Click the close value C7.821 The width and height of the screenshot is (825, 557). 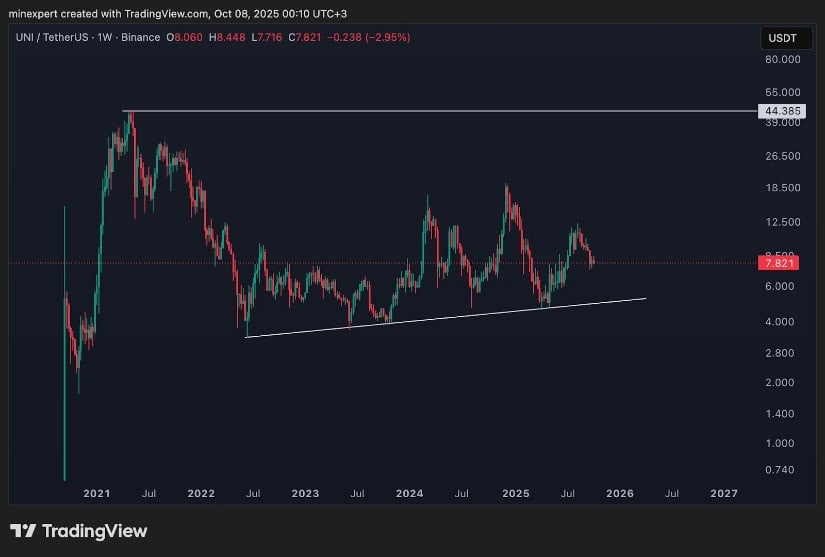click(305, 37)
